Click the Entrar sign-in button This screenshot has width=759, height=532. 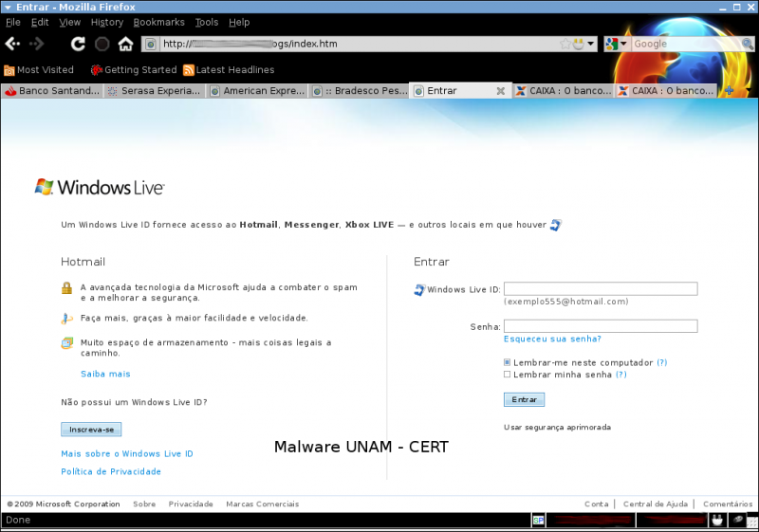pos(525,399)
